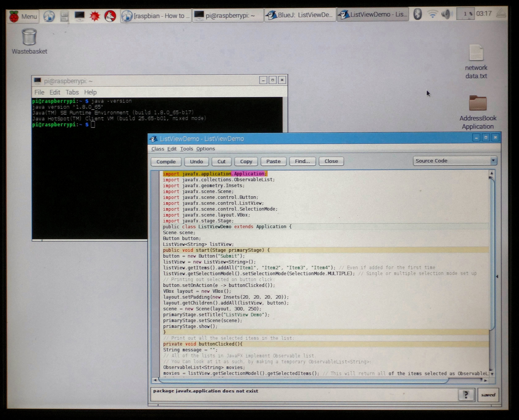Open the Wolfram wolf icon

(x=110, y=16)
